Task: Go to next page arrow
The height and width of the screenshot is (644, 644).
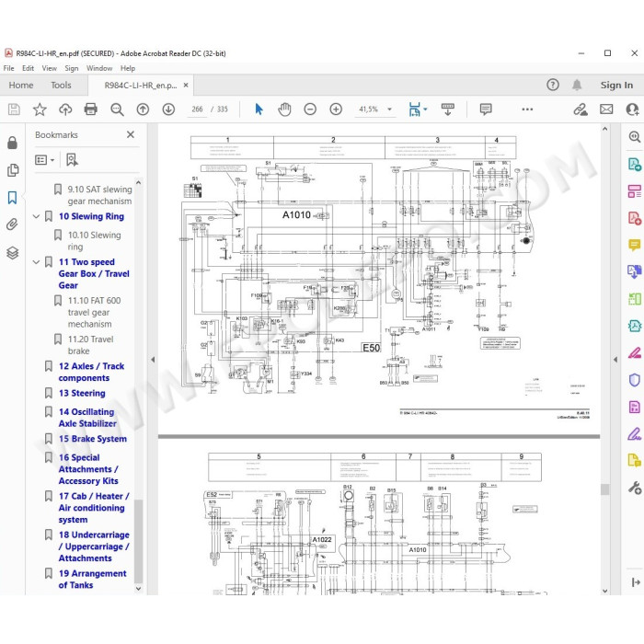Action: (168, 109)
